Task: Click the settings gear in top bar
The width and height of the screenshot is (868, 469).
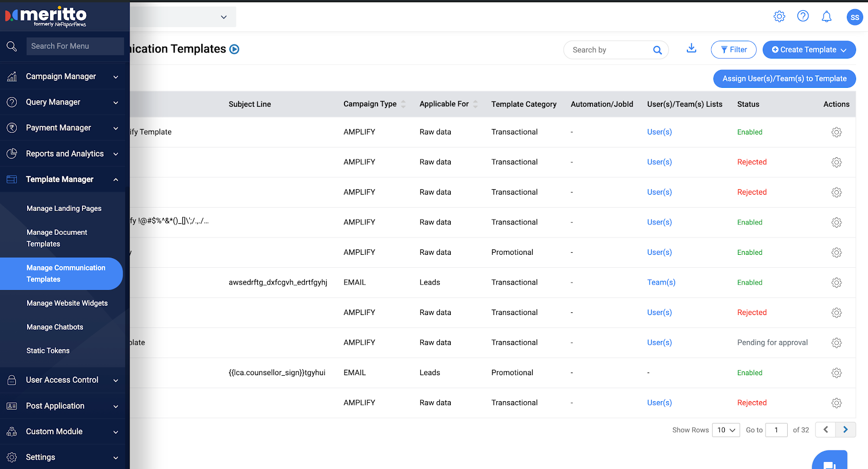Action: tap(779, 16)
